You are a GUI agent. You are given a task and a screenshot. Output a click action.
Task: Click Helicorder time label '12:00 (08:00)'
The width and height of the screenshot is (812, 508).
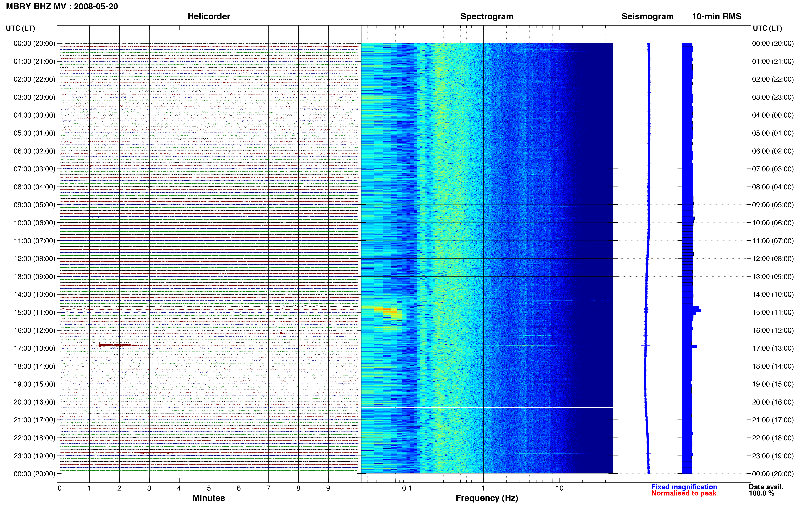pyautogui.click(x=34, y=259)
